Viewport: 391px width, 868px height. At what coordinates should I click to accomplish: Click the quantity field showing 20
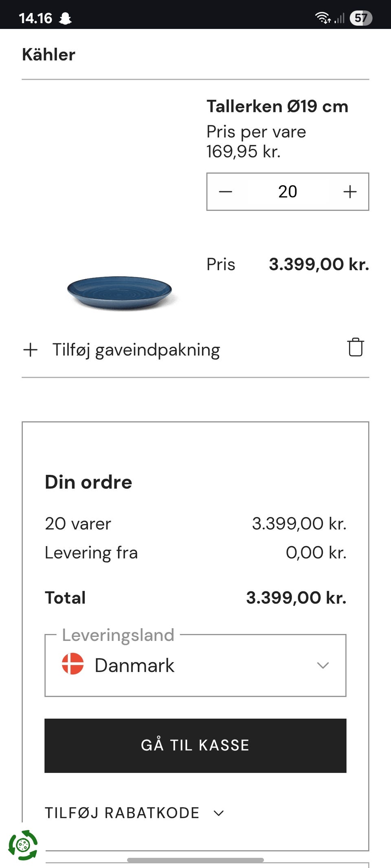click(x=288, y=192)
